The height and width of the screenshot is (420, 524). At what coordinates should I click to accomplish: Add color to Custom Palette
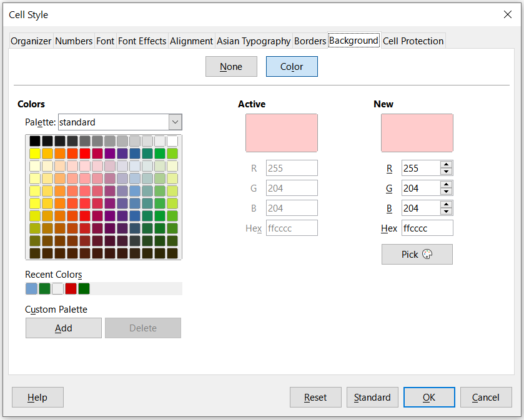tap(64, 328)
